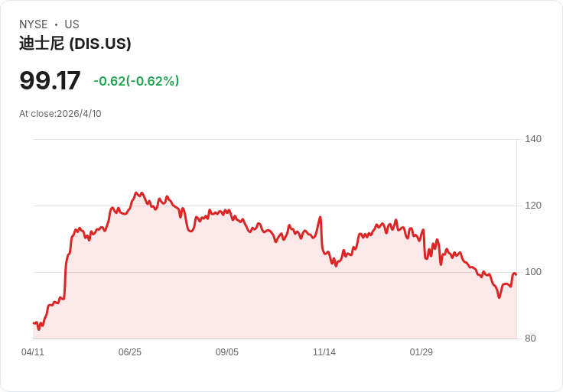Click the US market label
Viewport: 563px width, 392px height.
pos(72,24)
